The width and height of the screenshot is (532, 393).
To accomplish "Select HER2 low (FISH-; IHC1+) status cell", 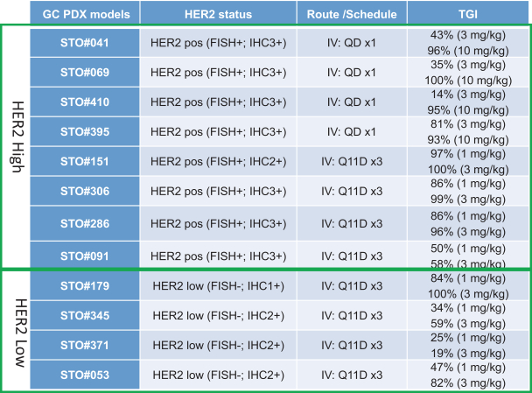I will (218, 284).
